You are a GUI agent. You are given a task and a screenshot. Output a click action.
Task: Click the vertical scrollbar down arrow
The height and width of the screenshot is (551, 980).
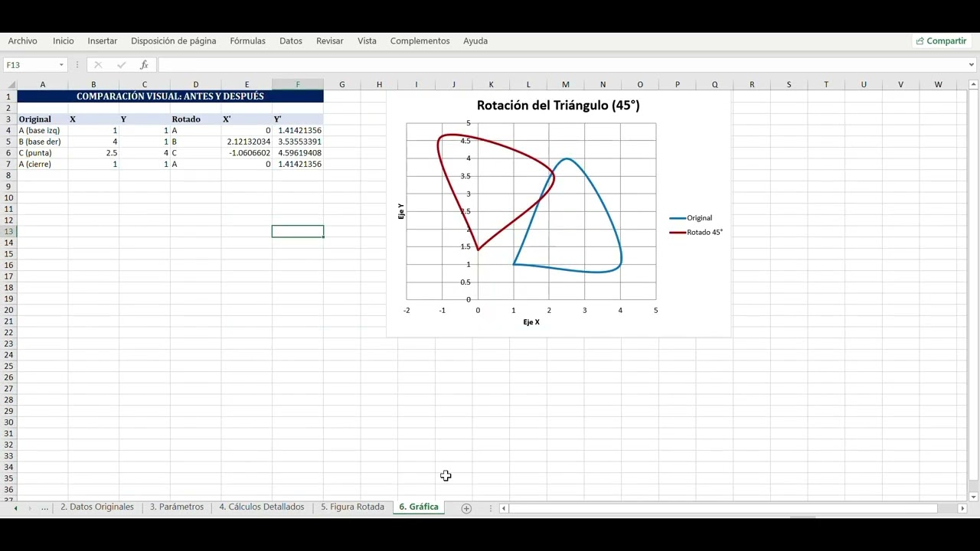point(973,497)
